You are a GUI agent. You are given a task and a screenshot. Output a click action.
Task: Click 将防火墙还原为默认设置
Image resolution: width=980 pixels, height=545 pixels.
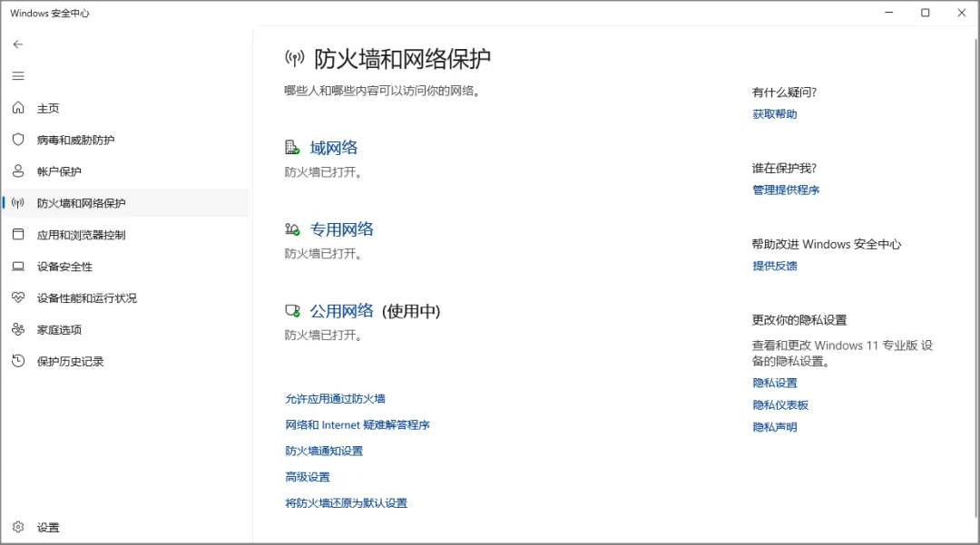click(x=347, y=503)
